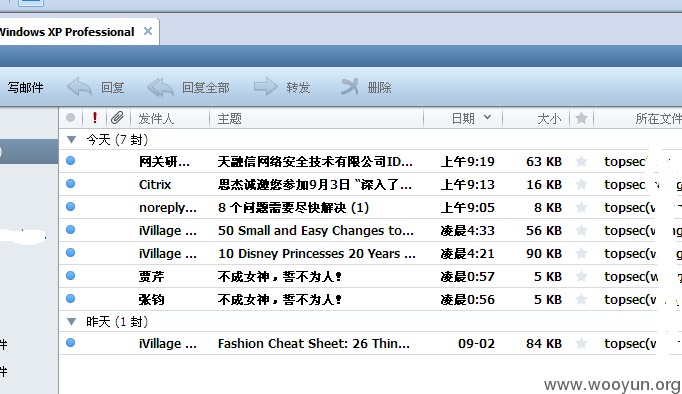Screen dimensions: 682x394
Task: Toggle unread dot on 50 Small and Easy email
Action: (x=70, y=230)
